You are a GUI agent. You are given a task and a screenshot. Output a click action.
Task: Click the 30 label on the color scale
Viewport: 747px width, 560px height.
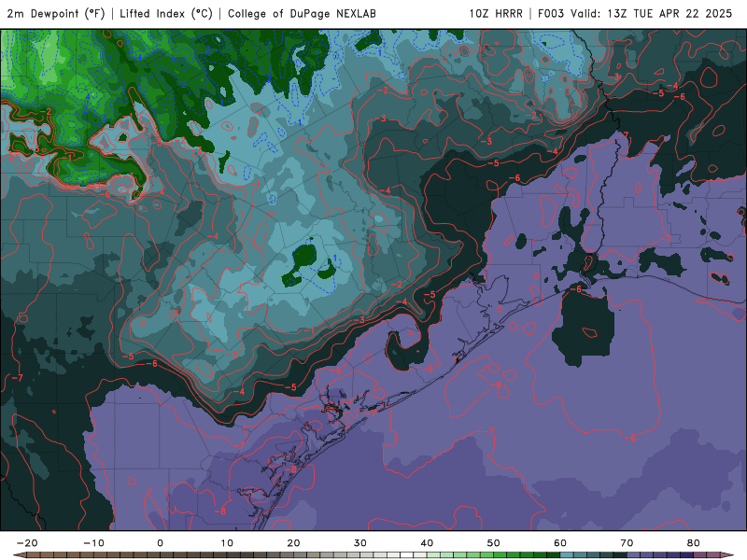(x=360, y=543)
